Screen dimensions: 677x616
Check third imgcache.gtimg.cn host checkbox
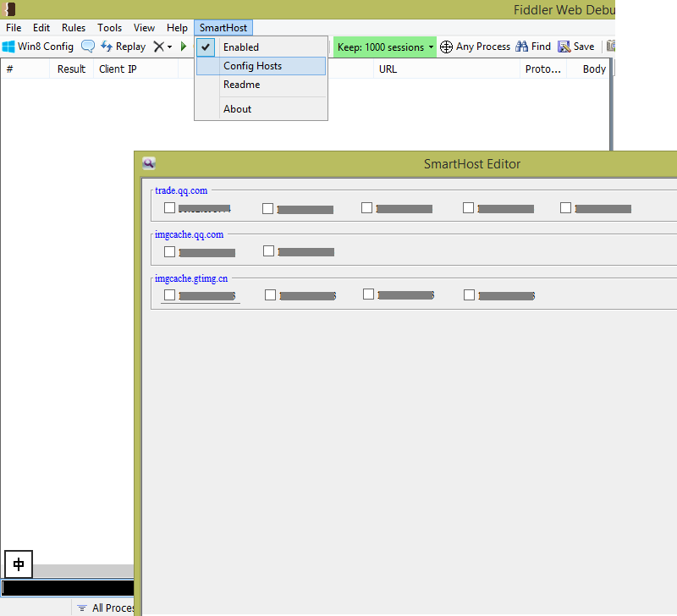point(368,294)
